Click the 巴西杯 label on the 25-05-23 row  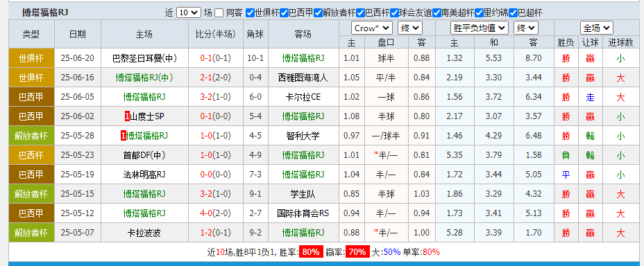click(x=31, y=155)
